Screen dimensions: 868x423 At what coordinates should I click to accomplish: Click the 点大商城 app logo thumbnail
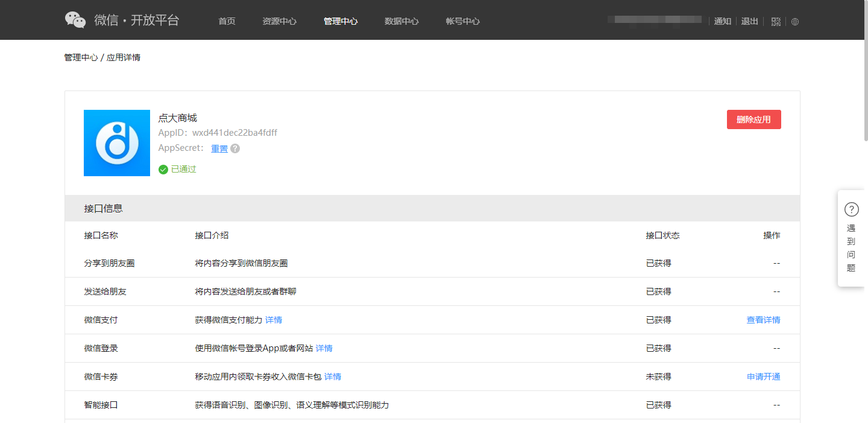117,143
